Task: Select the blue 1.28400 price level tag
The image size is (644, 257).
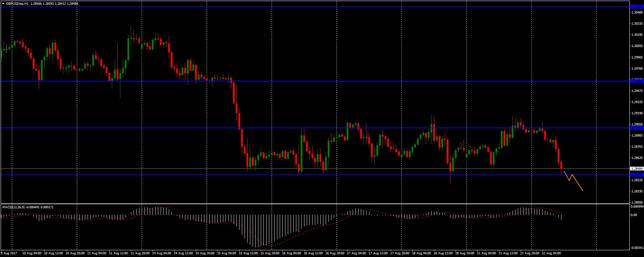Action: tap(637, 174)
